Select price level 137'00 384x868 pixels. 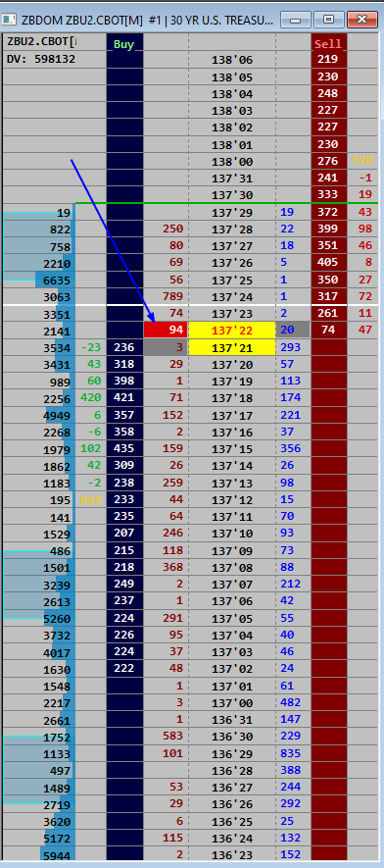(231, 703)
